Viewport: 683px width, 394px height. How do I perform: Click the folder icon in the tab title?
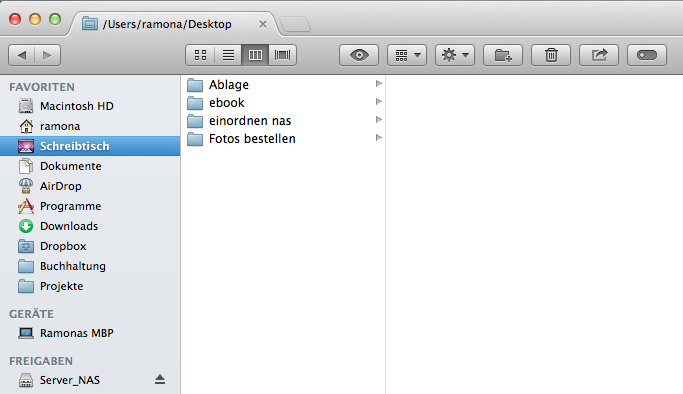(90, 24)
